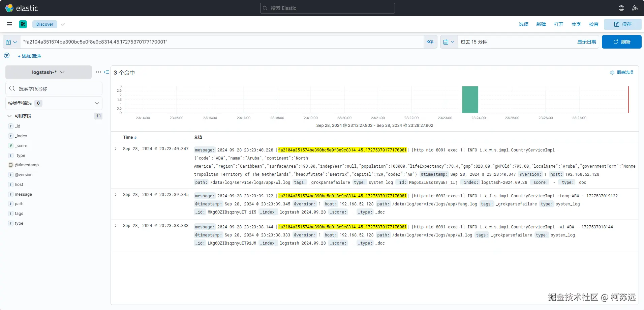Click the last 15 minutes time range
This screenshot has height=310, width=644.
(x=474, y=42)
